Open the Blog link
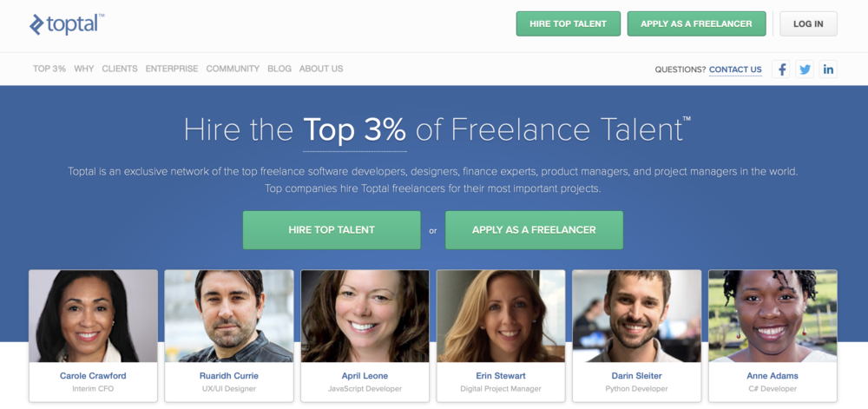The height and width of the screenshot is (409, 868). pos(279,69)
